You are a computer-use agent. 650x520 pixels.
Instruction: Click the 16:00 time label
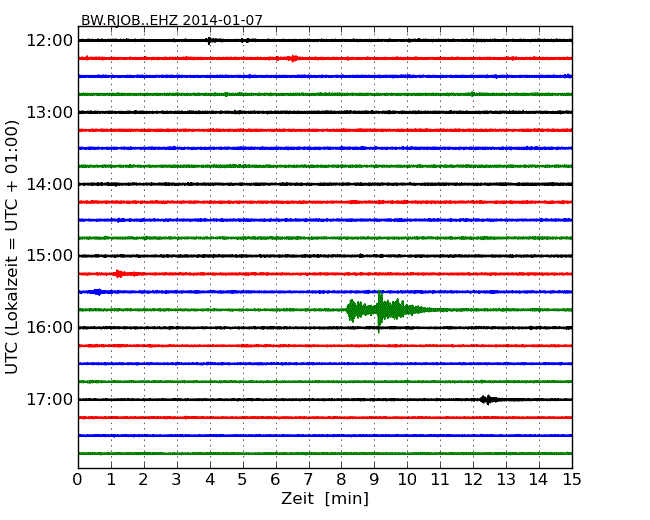50,328
